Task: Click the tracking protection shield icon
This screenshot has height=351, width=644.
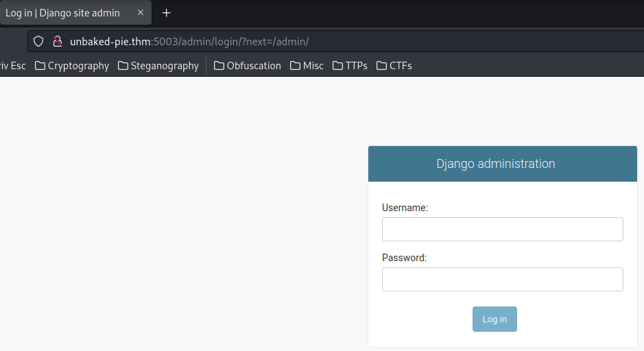Action: [x=38, y=41]
